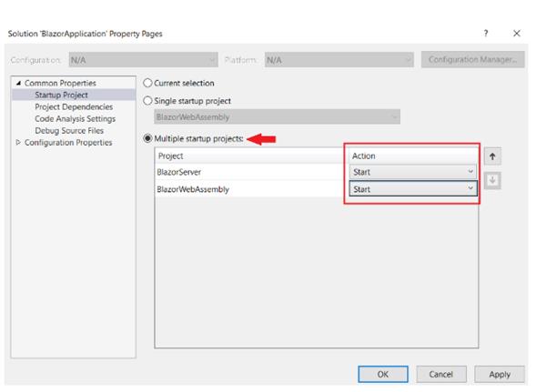Click the help question mark icon
This screenshot has width=546, height=392.
(488, 33)
